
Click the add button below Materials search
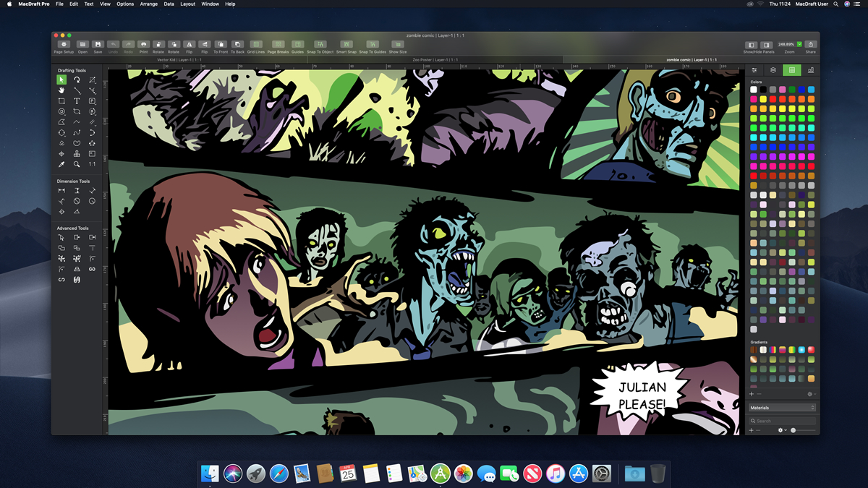752,430
